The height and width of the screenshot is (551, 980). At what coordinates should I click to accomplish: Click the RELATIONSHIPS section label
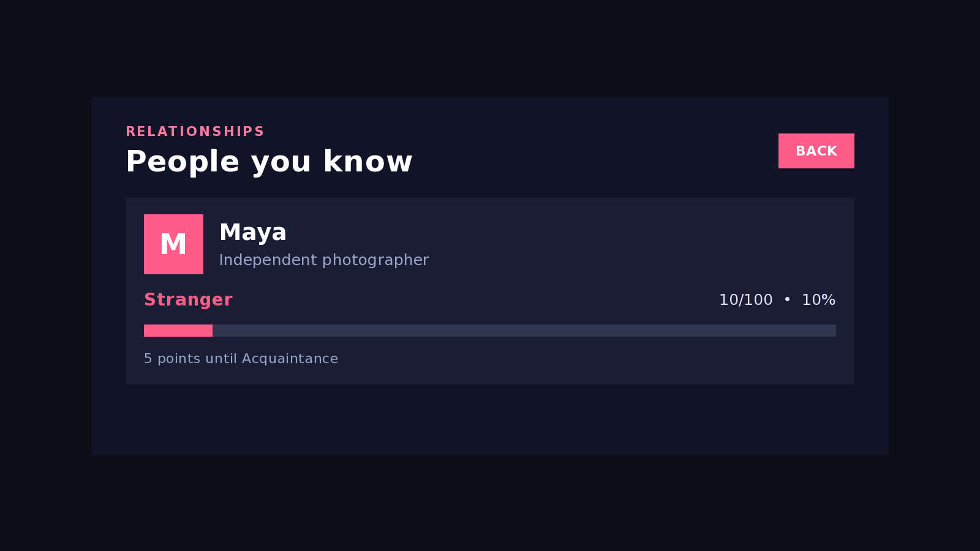point(195,132)
